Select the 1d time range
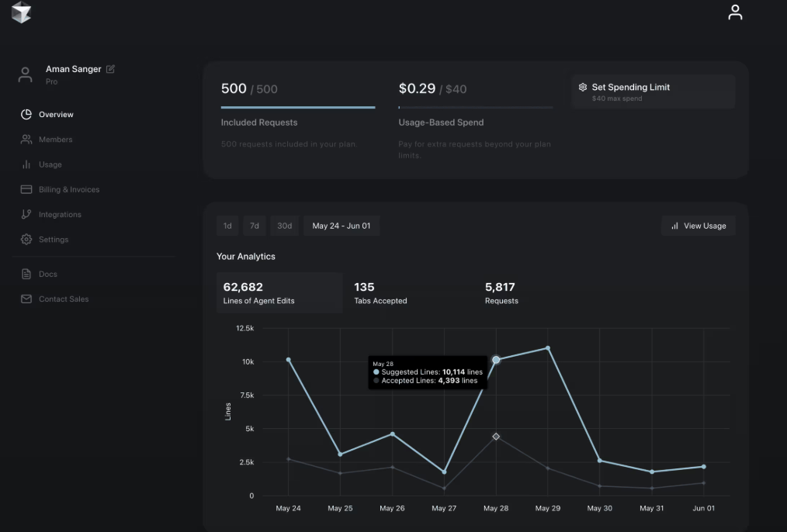Screen dimensions: 787x532 pyautogui.click(x=227, y=226)
